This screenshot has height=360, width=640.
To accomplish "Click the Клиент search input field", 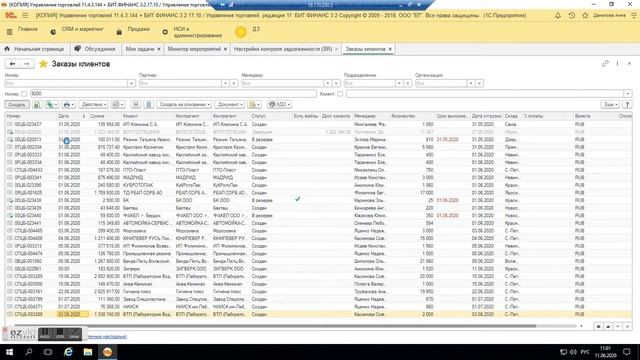I will (485, 94).
